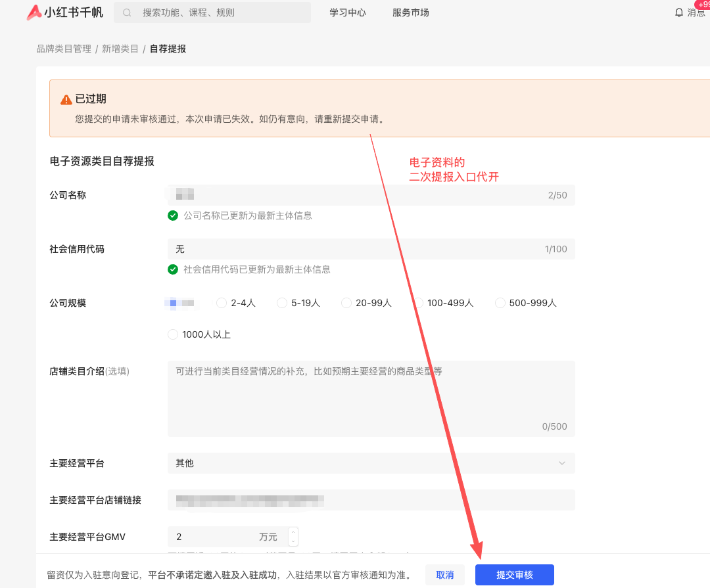Click the search magnifier icon
Screen dimensions: 710x588
127,12
